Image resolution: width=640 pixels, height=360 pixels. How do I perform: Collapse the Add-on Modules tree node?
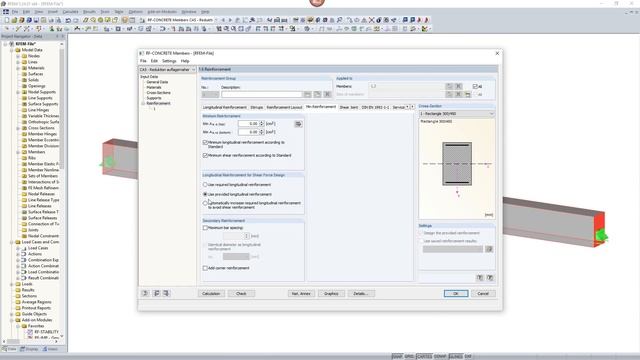point(12,320)
